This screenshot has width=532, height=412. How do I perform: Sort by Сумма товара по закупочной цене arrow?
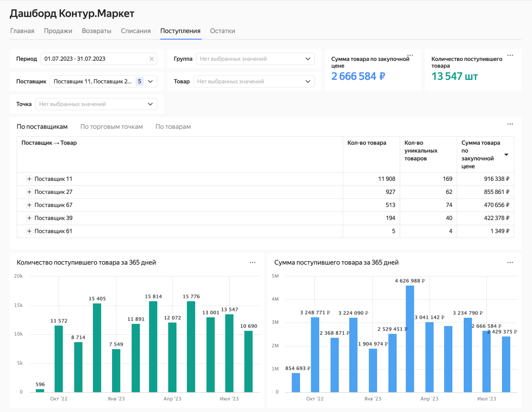pyautogui.click(x=506, y=155)
